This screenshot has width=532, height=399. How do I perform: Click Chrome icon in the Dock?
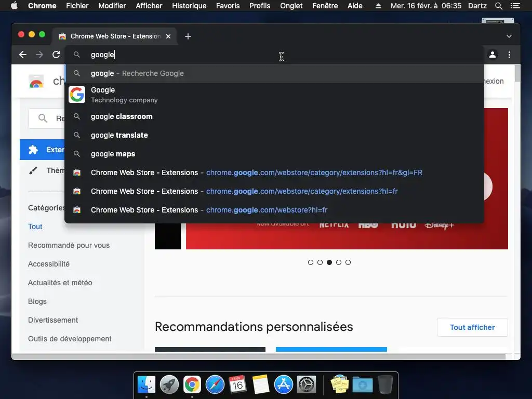192,384
